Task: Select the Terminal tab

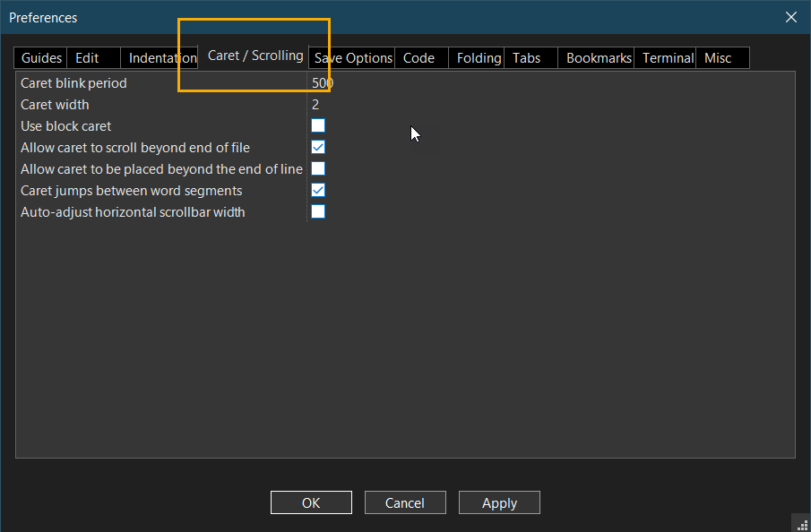Action: pos(665,57)
